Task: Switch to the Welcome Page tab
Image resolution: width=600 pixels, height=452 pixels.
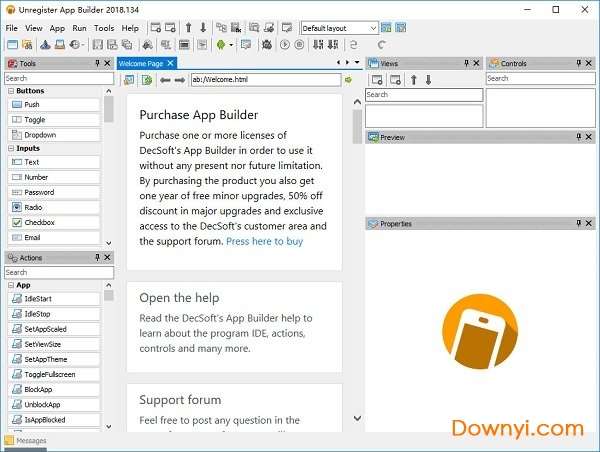Action: [x=142, y=64]
